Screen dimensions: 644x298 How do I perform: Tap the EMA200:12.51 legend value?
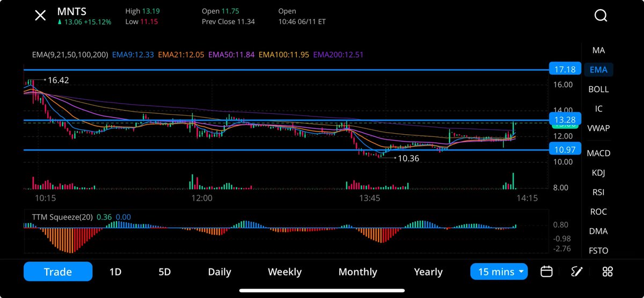[x=339, y=55]
